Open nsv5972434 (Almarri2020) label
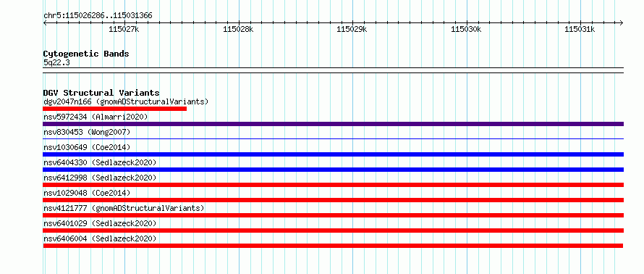Image resolution: width=644 pixels, height=274 pixels. pos(96,117)
